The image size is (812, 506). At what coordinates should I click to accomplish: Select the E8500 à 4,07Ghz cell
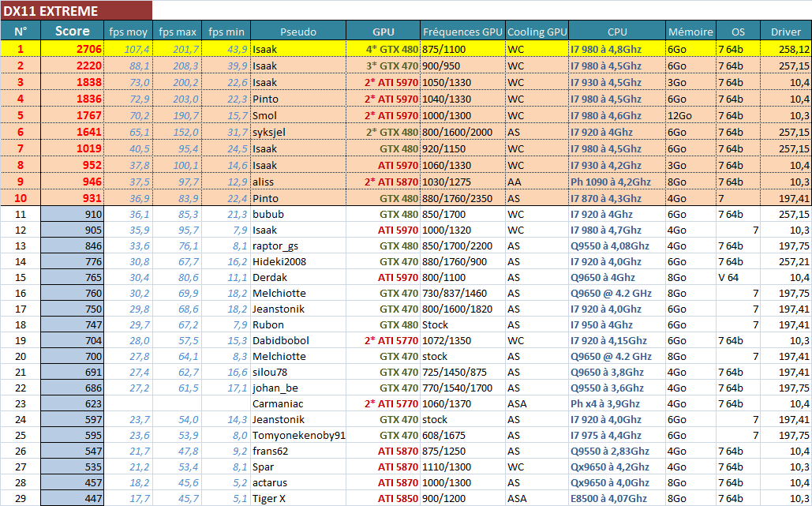[617, 498]
